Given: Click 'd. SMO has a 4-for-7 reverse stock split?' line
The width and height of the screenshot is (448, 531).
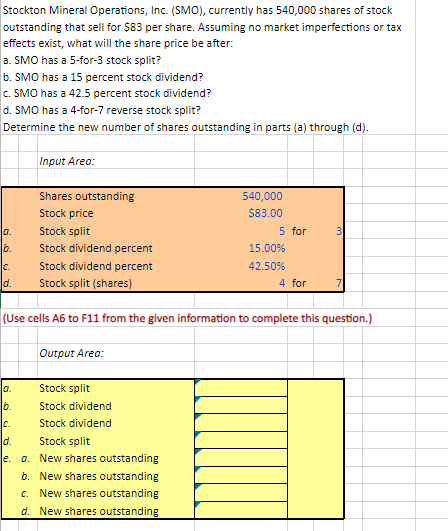Looking at the screenshot, I should point(102,110).
